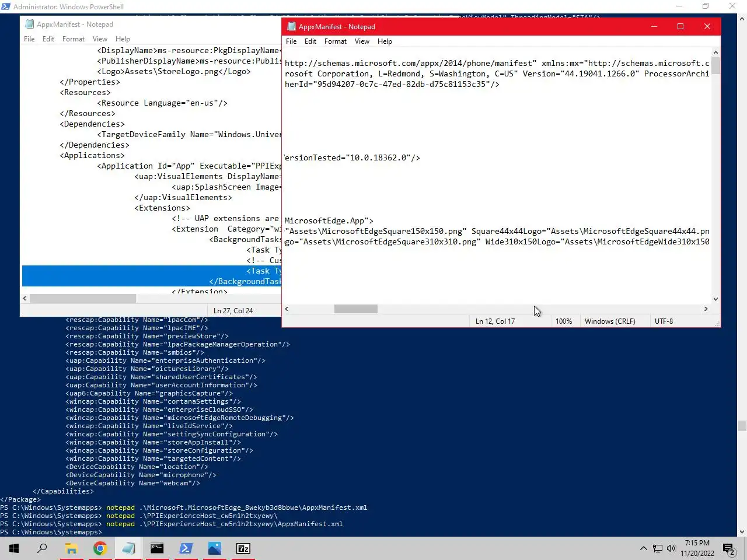
Task: Open Help menu in front Notepad
Action: click(385, 41)
